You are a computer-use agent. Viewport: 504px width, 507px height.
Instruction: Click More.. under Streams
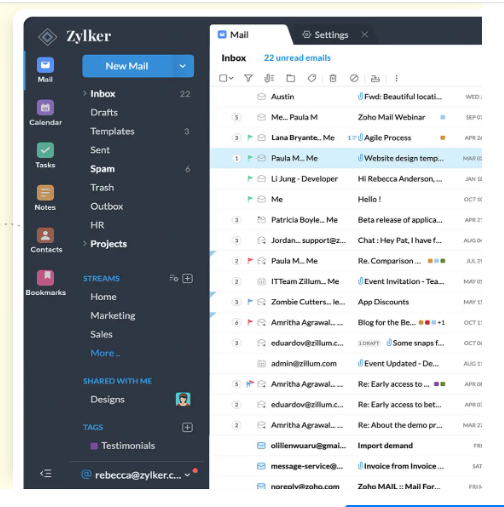105,353
